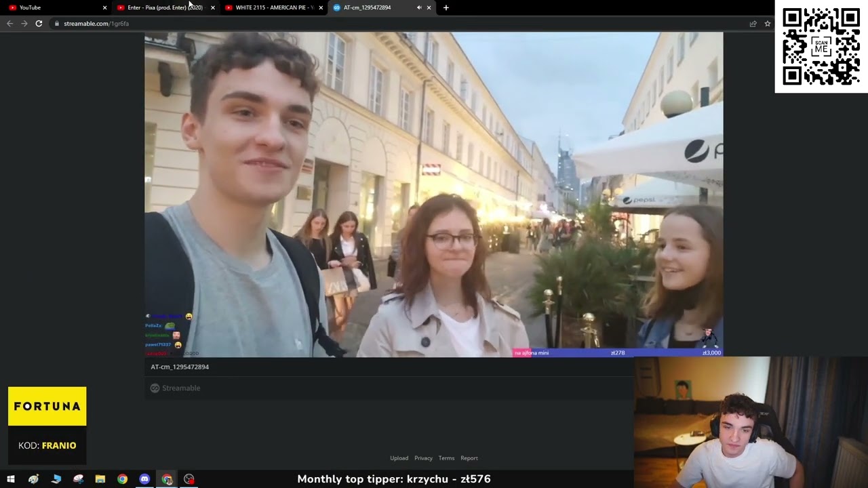Open File Explorer from the taskbar
868x488 pixels.
point(100,479)
